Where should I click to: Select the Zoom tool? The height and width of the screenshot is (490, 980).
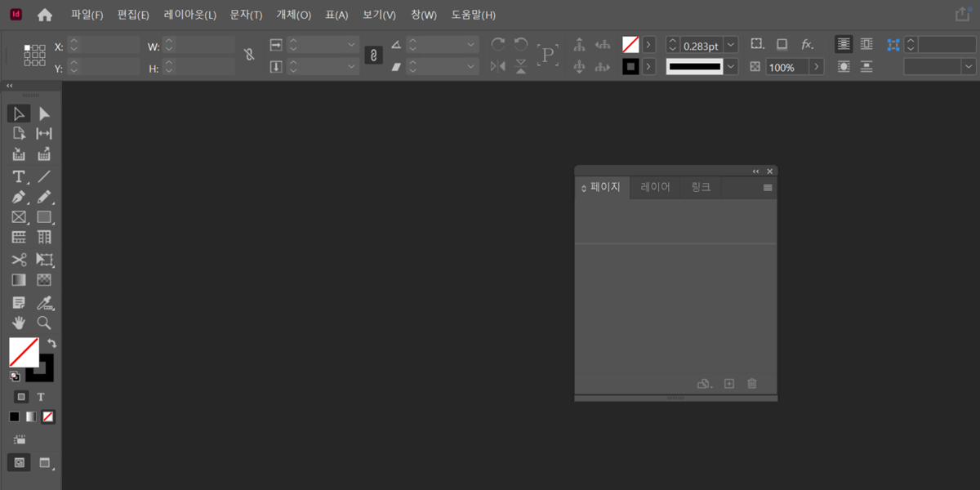pyautogui.click(x=45, y=323)
